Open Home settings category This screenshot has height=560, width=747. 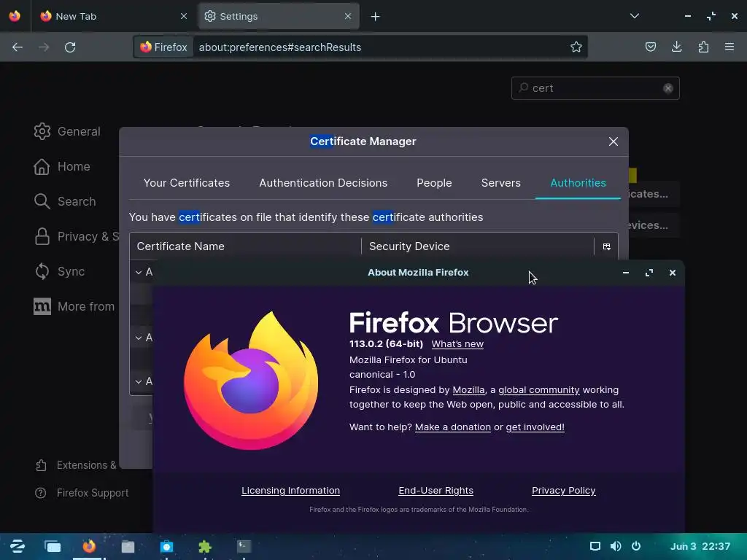62,167
